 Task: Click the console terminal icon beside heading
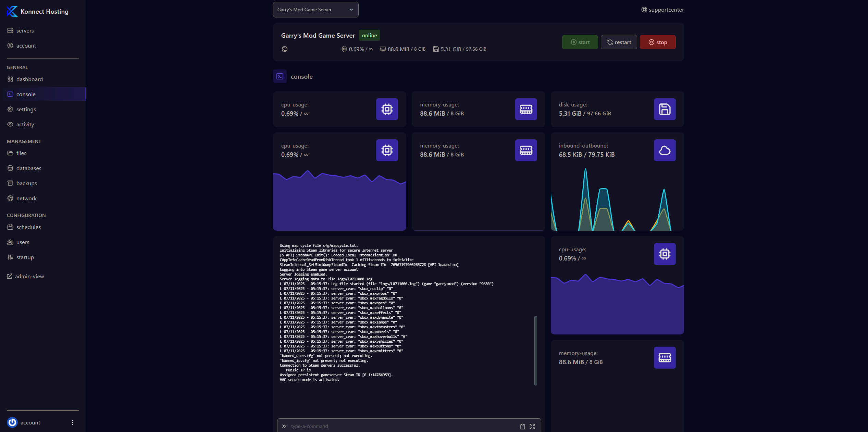click(280, 76)
